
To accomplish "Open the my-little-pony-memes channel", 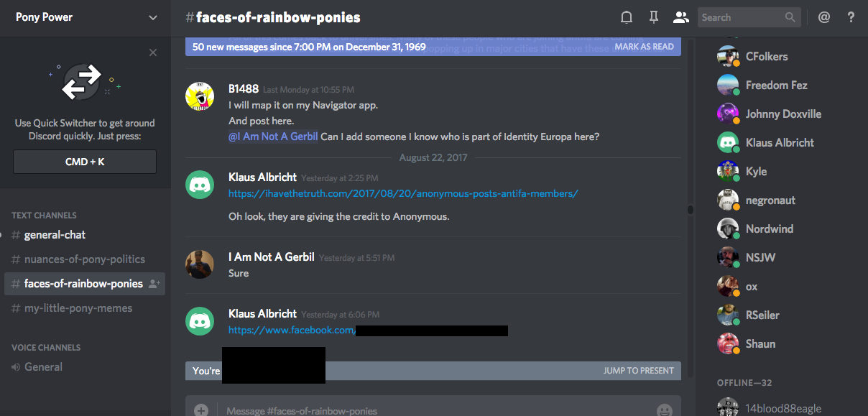I will point(78,308).
